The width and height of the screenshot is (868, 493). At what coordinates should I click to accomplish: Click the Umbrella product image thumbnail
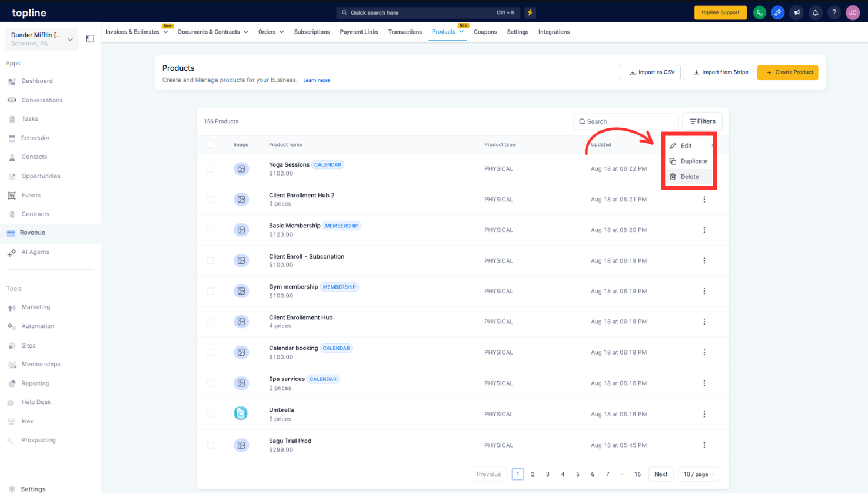tap(241, 413)
